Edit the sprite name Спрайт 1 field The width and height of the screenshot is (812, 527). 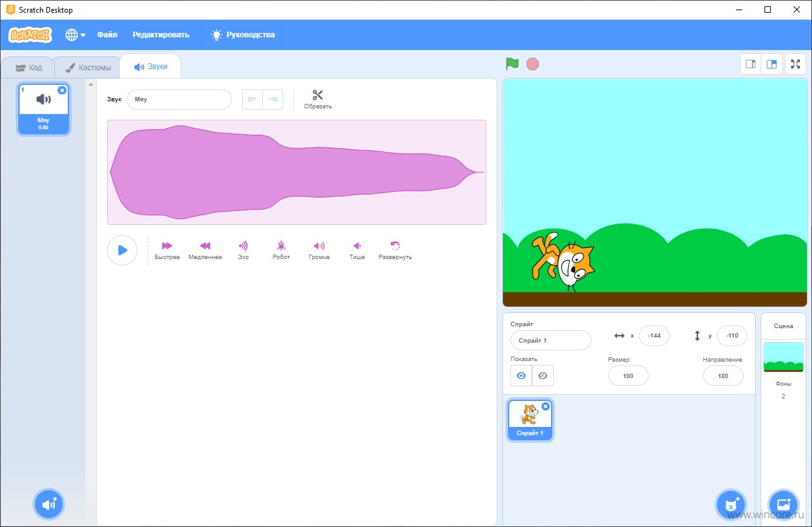tap(551, 340)
